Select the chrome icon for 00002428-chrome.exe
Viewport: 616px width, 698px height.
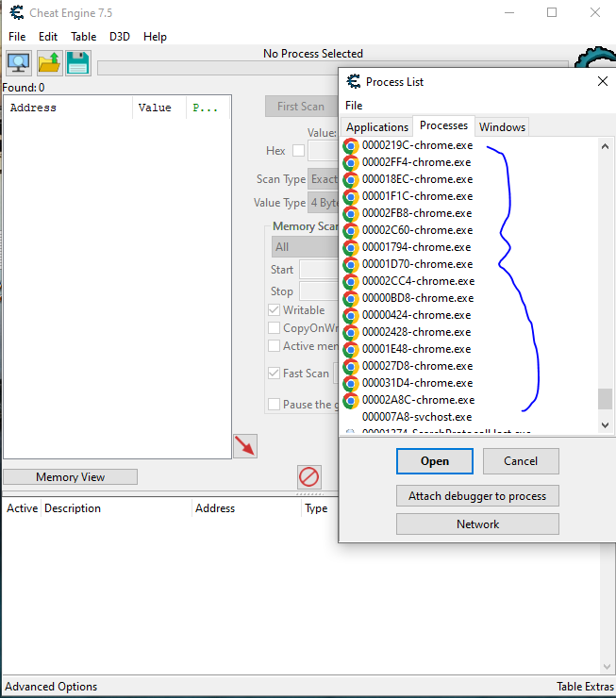pos(351,332)
